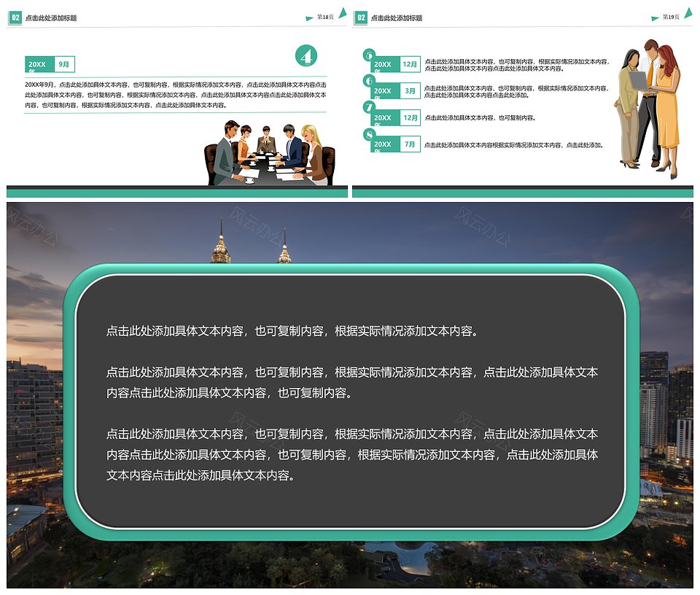This screenshot has width=700, height=595.
Task: Select the three standing colleagues illustration
Action: tap(647, 109)
